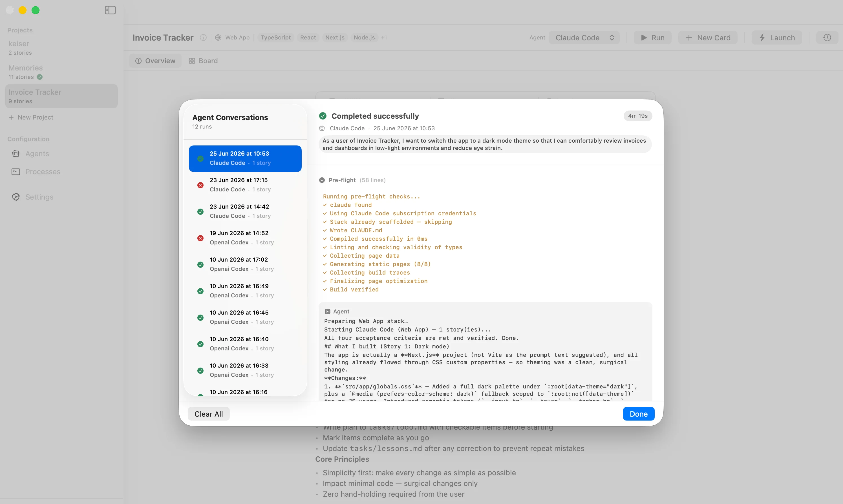Image resolution: width=843 pixels, height=504 pixels.
Task: Click the Clear All button
Action: (209, 414)
